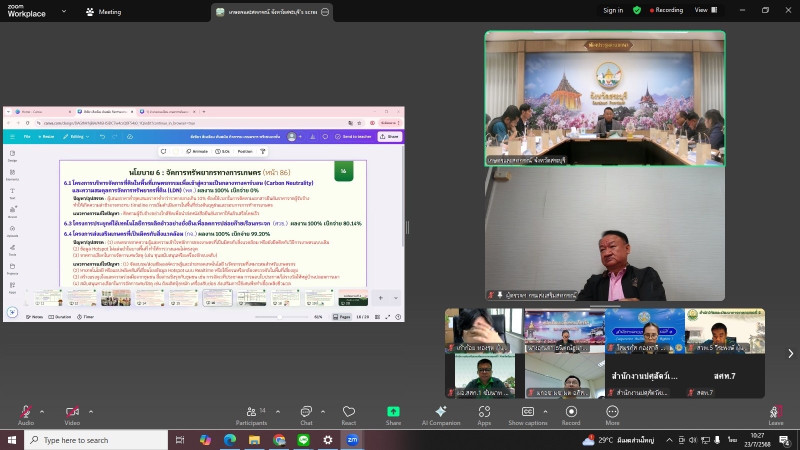800x450 pixels.
Task: Open the Apps panel
Action: coord(484,413)
